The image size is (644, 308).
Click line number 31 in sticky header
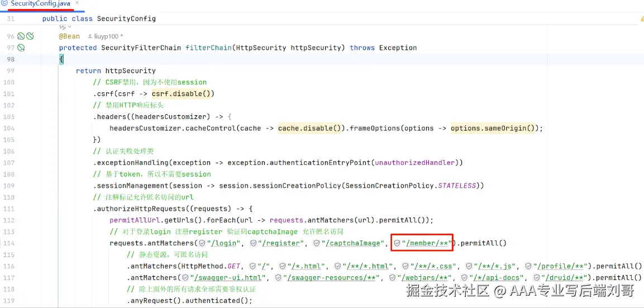11,19
